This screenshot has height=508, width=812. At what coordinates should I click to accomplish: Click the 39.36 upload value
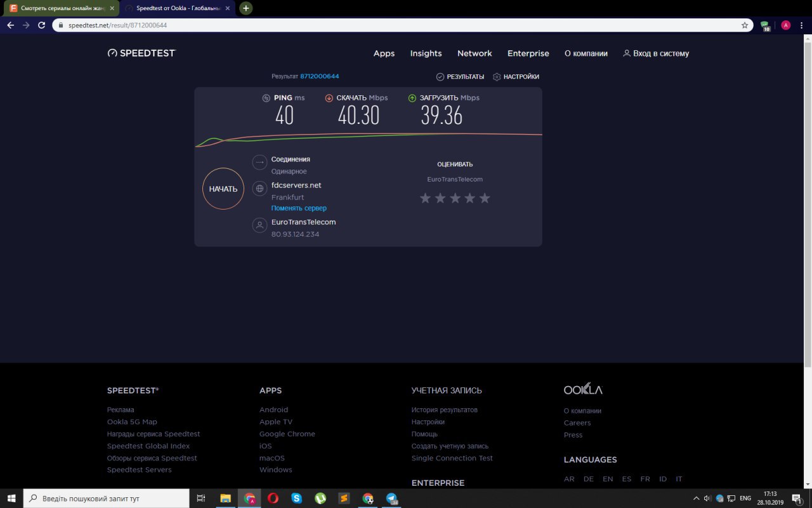[442, 116]
